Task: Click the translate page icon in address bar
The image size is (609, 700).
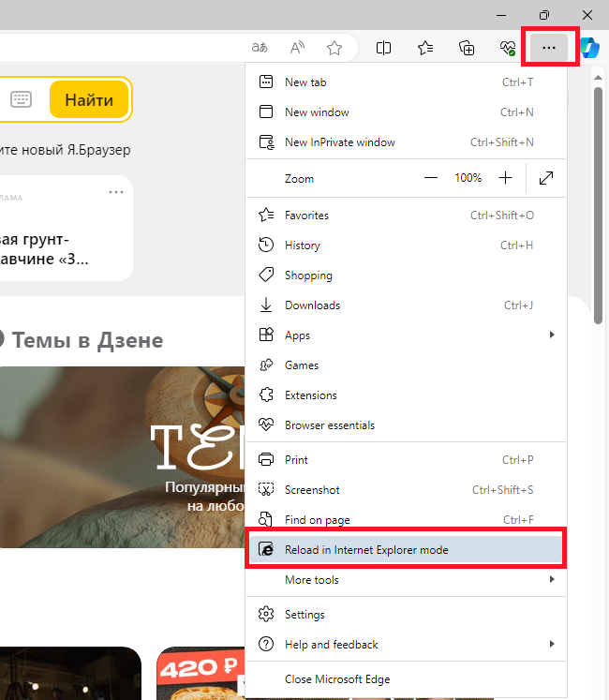Action: tap(260, 48)
